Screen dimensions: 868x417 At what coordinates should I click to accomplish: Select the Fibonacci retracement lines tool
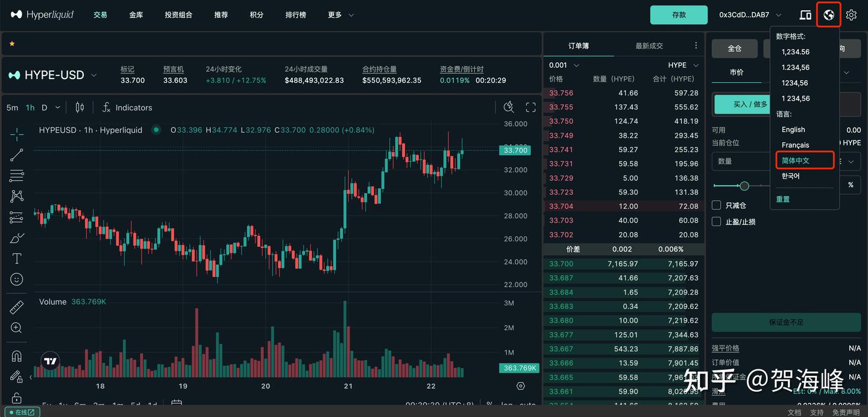pos(17,176)
